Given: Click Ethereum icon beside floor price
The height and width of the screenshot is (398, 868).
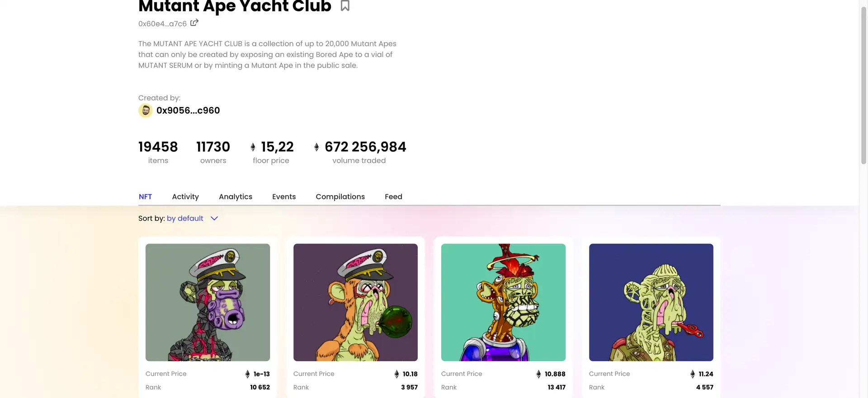Looking at the screenshot, I should [253, 147].
